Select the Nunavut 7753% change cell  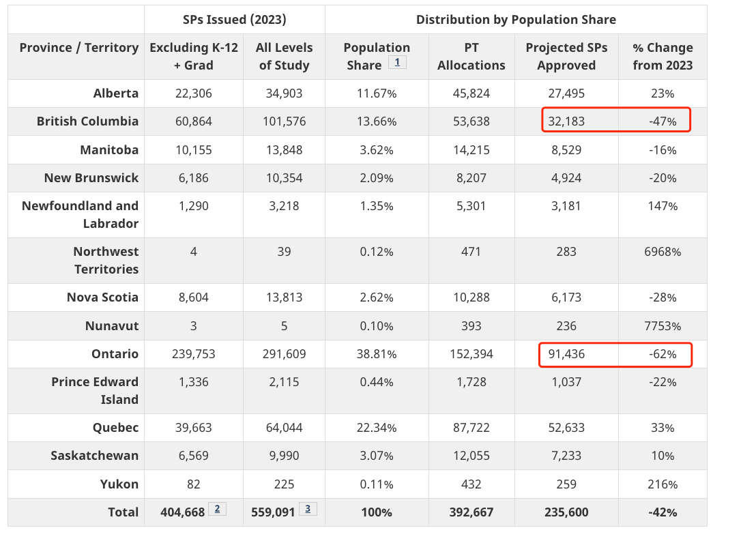[663, 326]
